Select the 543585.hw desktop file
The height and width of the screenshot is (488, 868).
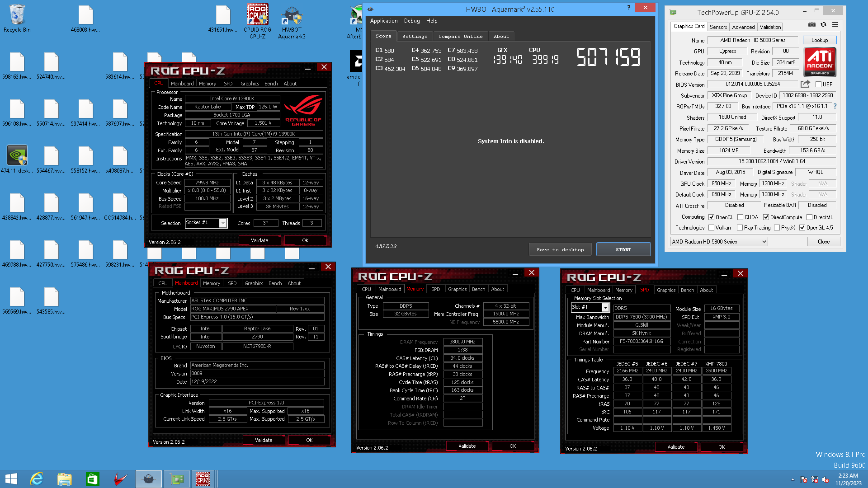(51, 301)
